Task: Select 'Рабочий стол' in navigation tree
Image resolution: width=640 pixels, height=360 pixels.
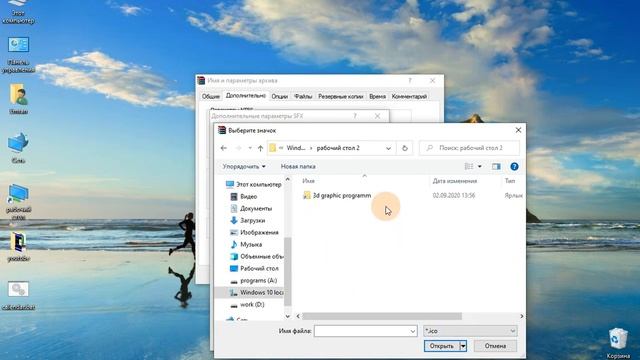Action: pos(254,269)
